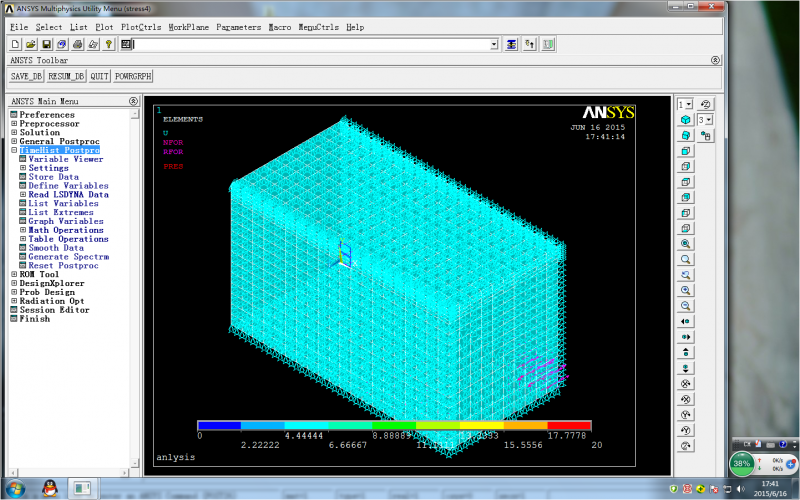800x500 pixels.
Task: Expand the Preprocessor tree node
Action: pos(14,123)
